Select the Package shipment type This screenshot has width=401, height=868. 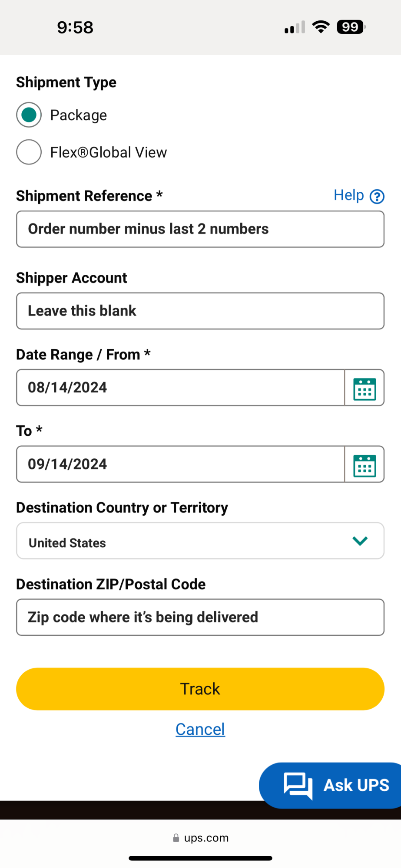pyautogui.click(x=29, y=115)
